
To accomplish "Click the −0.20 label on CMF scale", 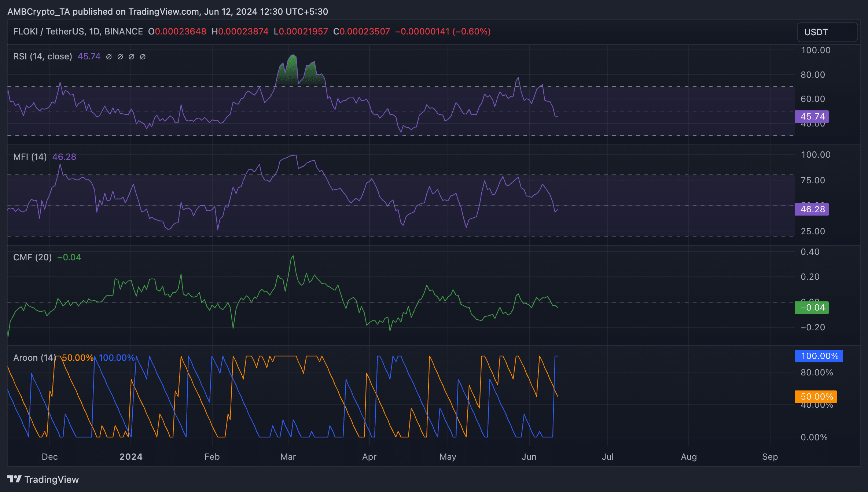I will [813, 327].
